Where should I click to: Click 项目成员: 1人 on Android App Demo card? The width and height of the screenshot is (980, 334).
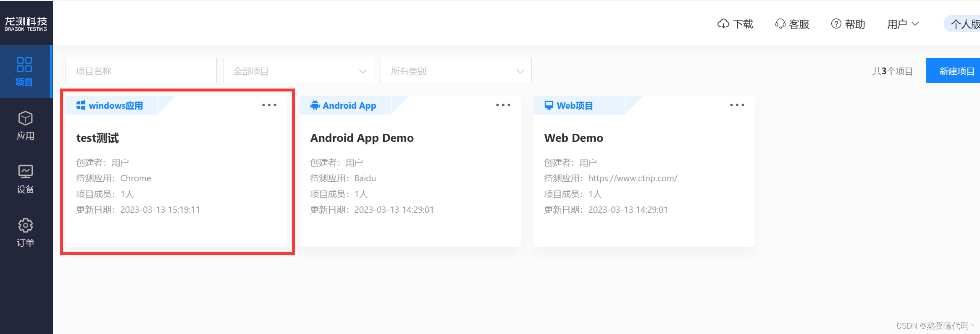pos(339,194)
